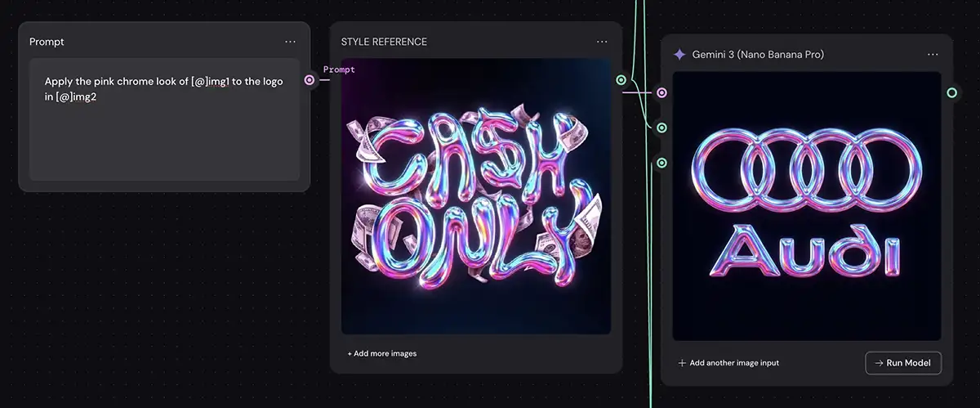Open the Prompt node's three-dot menu
Viewport: 980px width, 408px height.
[x=291, y=42]
